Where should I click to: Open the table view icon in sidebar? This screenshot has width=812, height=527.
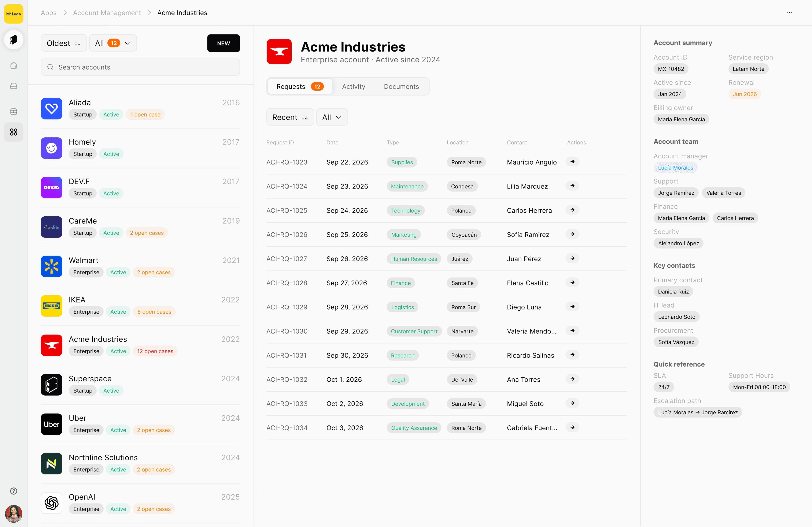(14, 112)
